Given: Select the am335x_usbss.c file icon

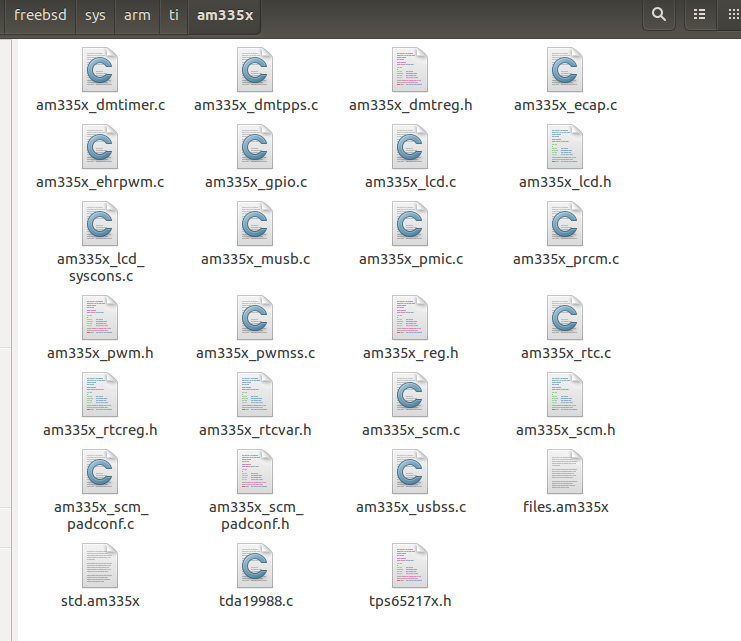Looking at the screenshot, I should coord(410,472).
